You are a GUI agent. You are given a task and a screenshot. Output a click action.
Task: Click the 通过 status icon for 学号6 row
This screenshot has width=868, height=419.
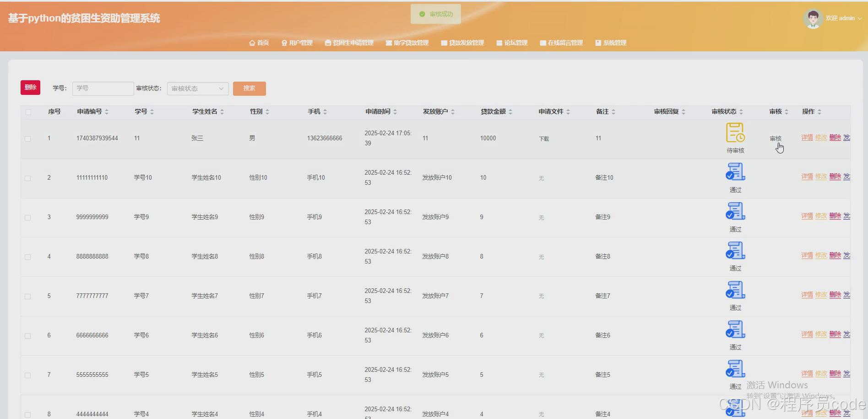point(735,329)
